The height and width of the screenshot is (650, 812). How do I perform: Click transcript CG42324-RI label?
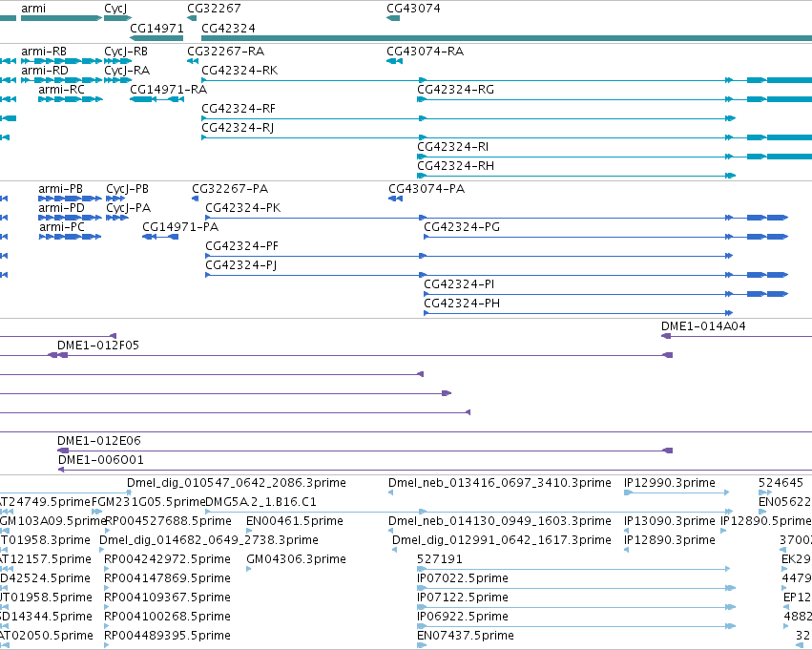click(x=452, y=147)
